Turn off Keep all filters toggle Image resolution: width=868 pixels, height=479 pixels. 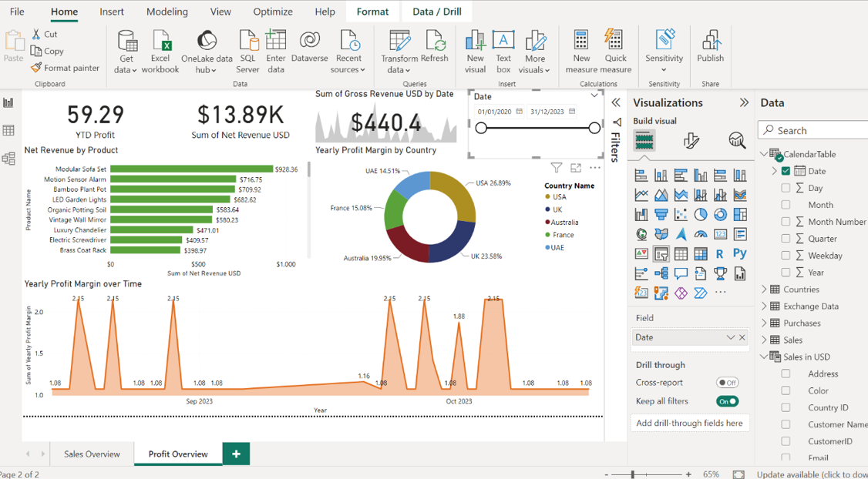tap(727, 401)
